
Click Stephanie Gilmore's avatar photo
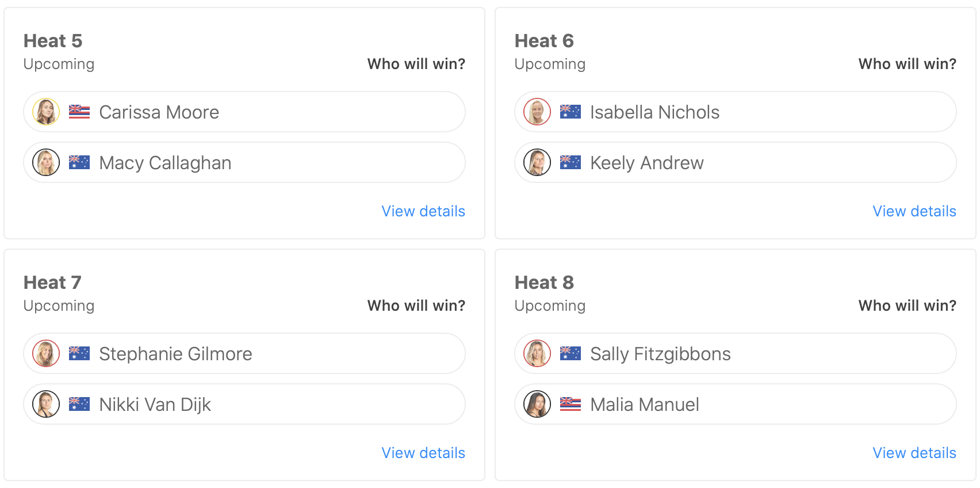46,353
